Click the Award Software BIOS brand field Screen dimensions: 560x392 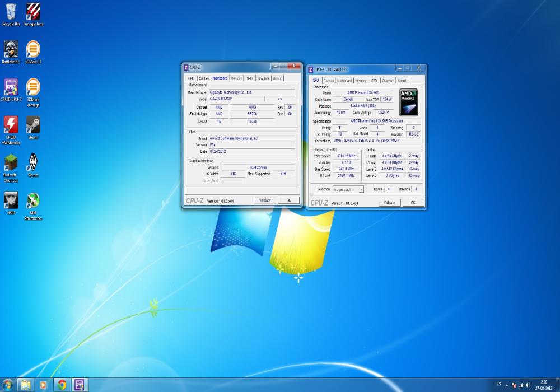pos(251,138)
